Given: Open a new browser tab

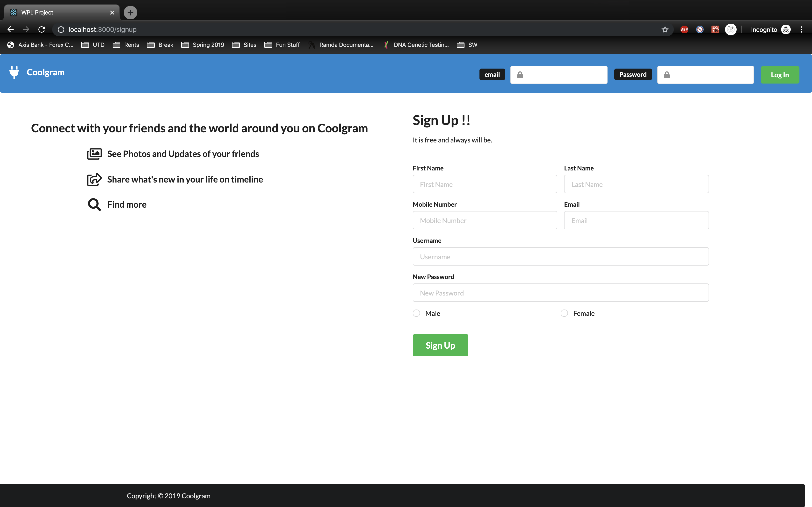Looking at the screenshot, I should point(130,12).
